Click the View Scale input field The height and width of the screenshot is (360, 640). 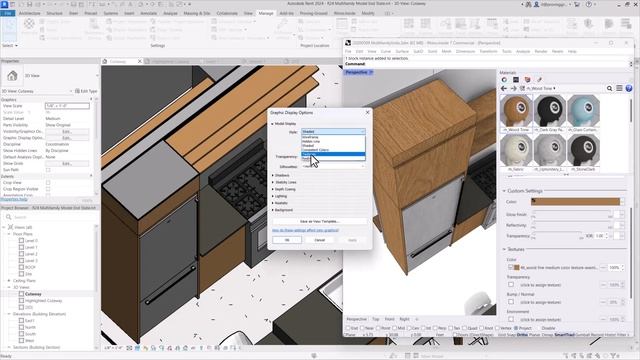pos(67,106)
